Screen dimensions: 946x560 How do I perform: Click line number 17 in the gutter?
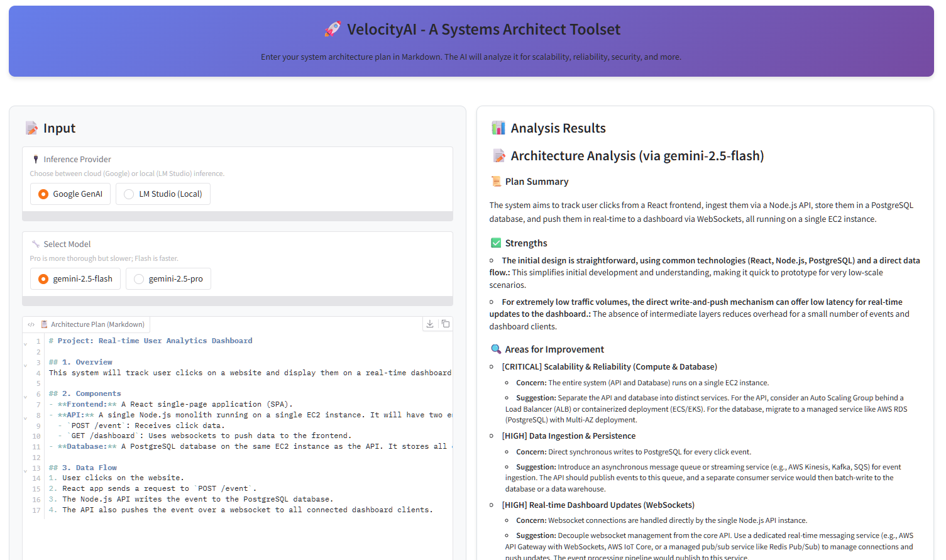pyautogui.click(x=36, y=510)
